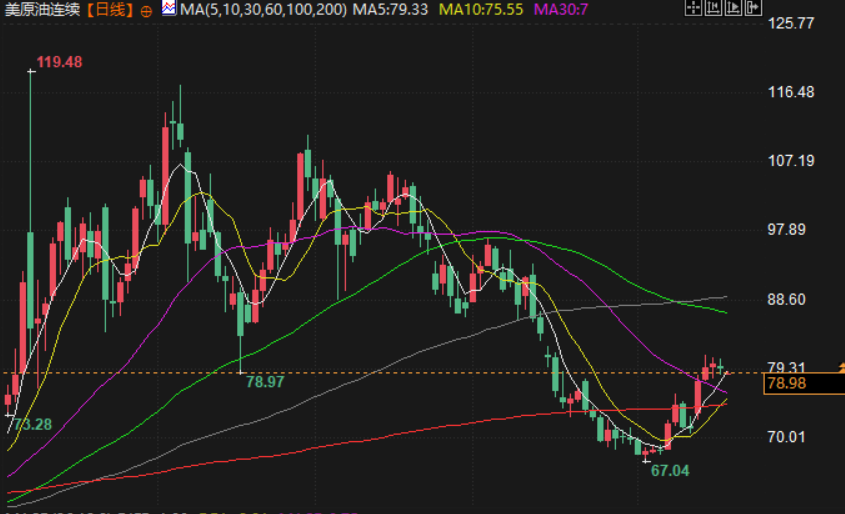The height and width of the screenshot is (514, 845).
Task: Click the 97.89 price axis label
Action: click(x=786, y=230)
